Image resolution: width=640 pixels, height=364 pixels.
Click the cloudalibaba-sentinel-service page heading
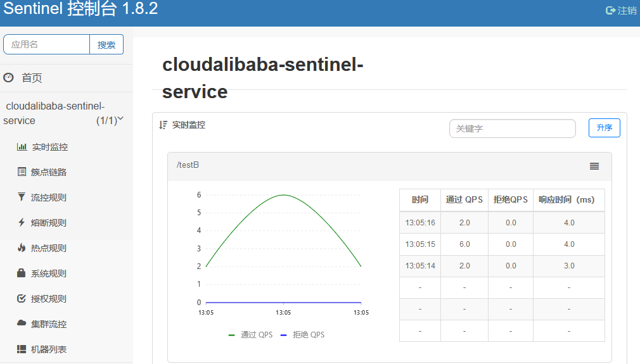point(262,78)
